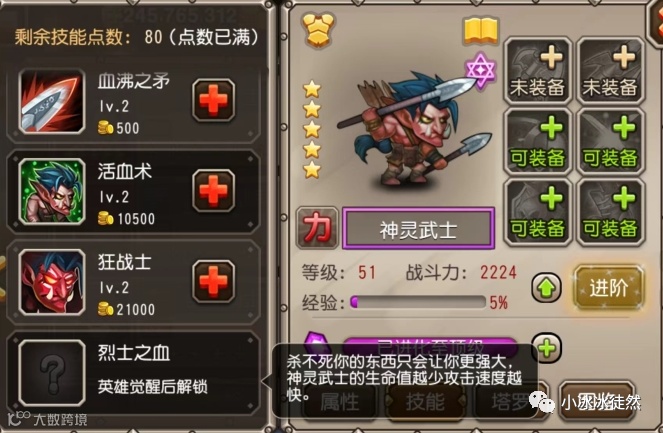Tap the purple hexagram star badge

click(x=480, y=71)
